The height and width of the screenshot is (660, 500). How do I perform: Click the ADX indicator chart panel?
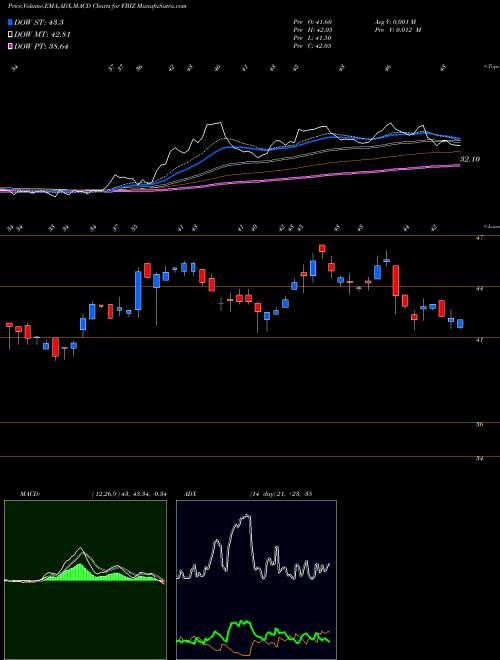(x=256, y=580)
